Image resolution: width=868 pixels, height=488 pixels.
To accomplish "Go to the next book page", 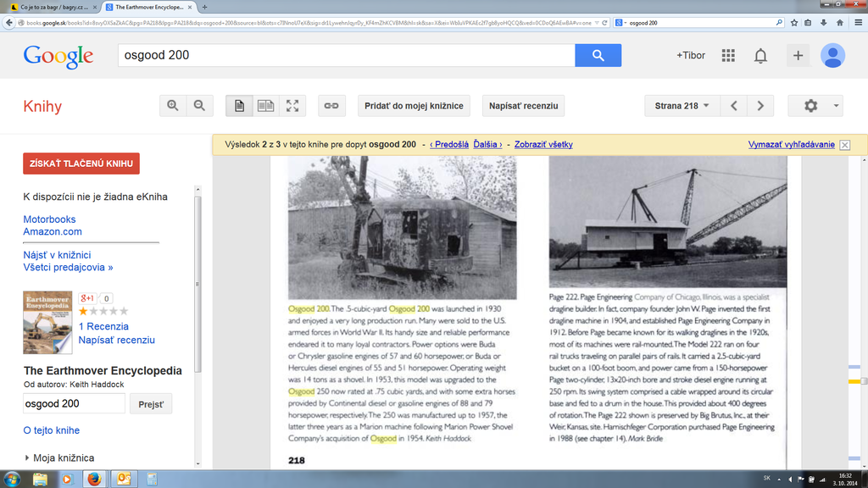I will pos(760,106).
